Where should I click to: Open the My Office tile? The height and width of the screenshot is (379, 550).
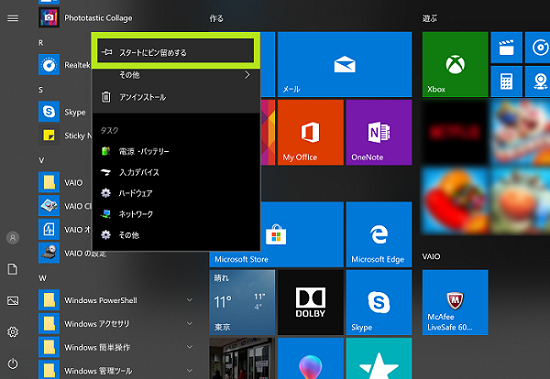pyautogui.click(x=310, y=132)
